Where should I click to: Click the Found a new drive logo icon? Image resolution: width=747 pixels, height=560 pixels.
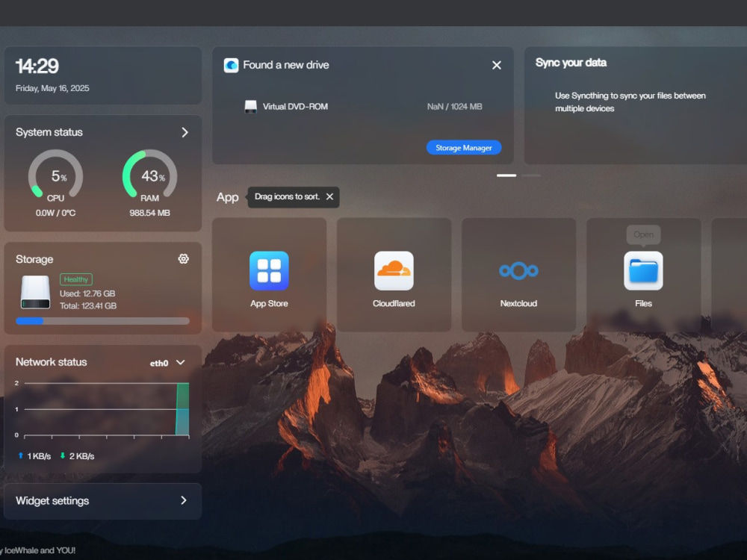pyautogui.click(x=231, y=65)
